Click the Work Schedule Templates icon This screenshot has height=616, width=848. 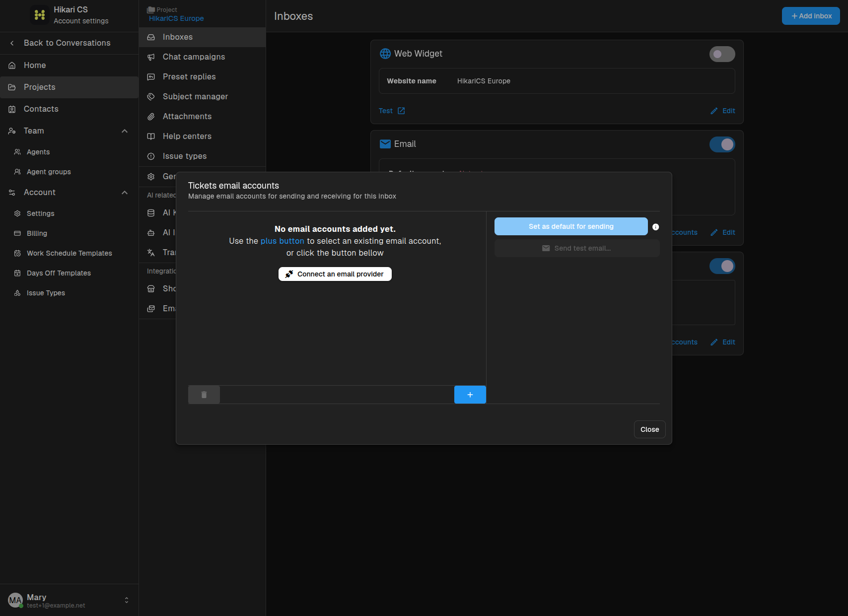pos(17,253)
